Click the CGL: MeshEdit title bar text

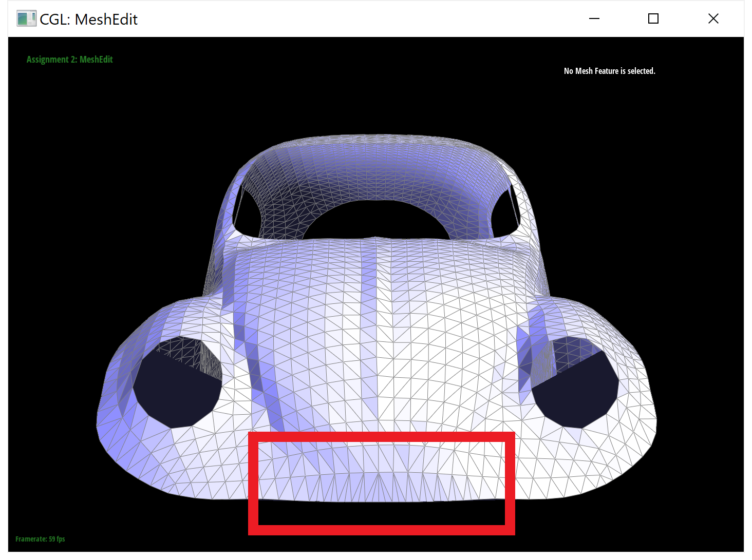coord(89,20)
